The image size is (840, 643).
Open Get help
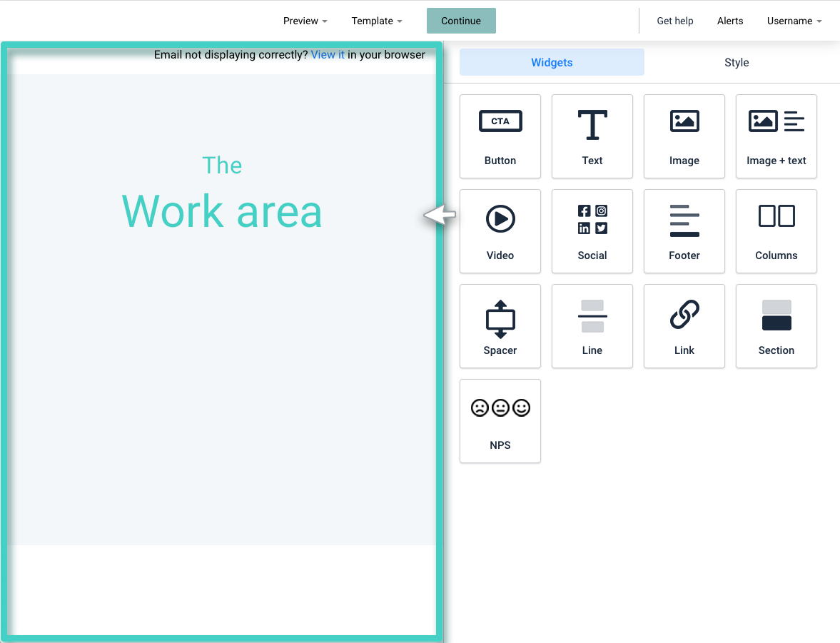pos(675,21)
